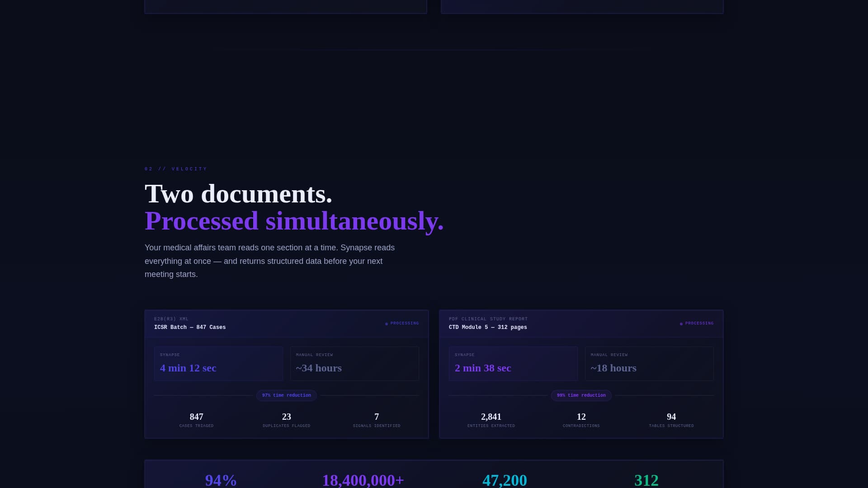Click the '12' contradictions figure
The image size is (868, 488).
(x=581, y=417)
